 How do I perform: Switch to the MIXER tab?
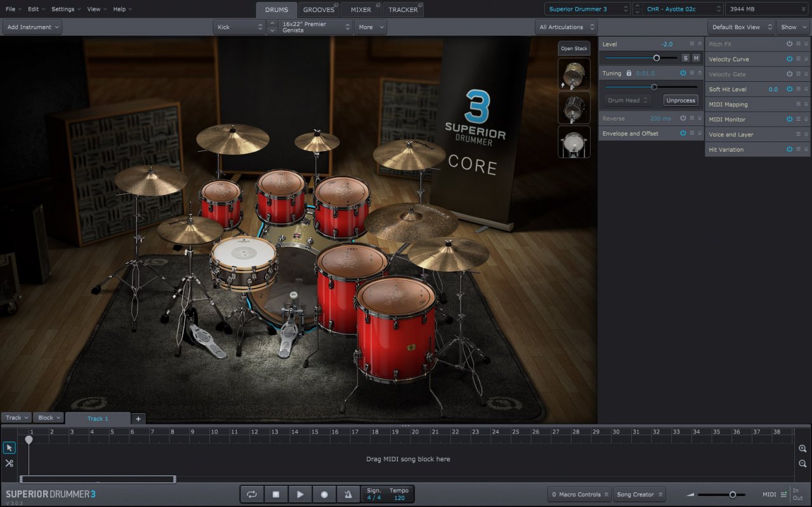coord(361,10)
